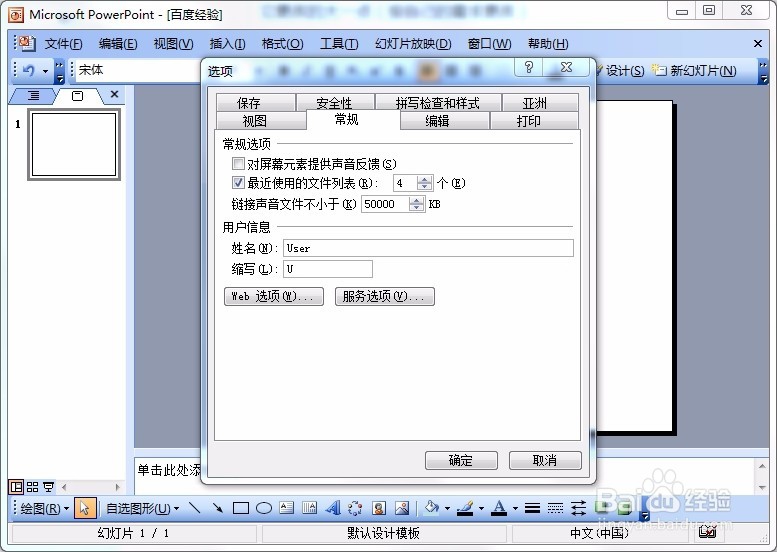
Task: Click the Service Options button
Action: tap(385, 296)
